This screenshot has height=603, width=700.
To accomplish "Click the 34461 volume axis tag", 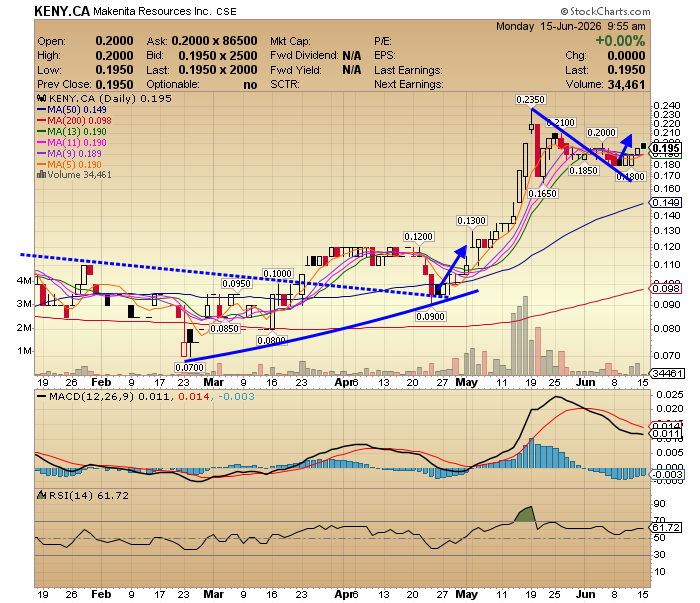I will pos(667,373).
